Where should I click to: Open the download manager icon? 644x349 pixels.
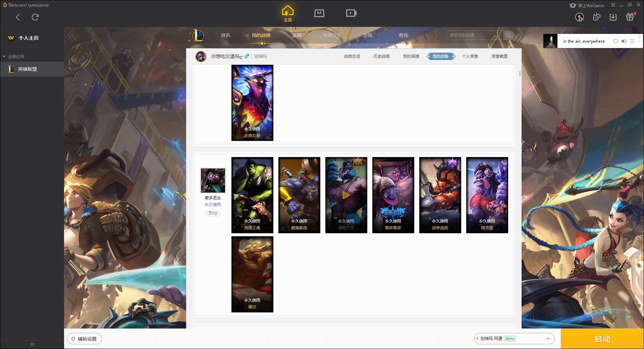[613, 17]
